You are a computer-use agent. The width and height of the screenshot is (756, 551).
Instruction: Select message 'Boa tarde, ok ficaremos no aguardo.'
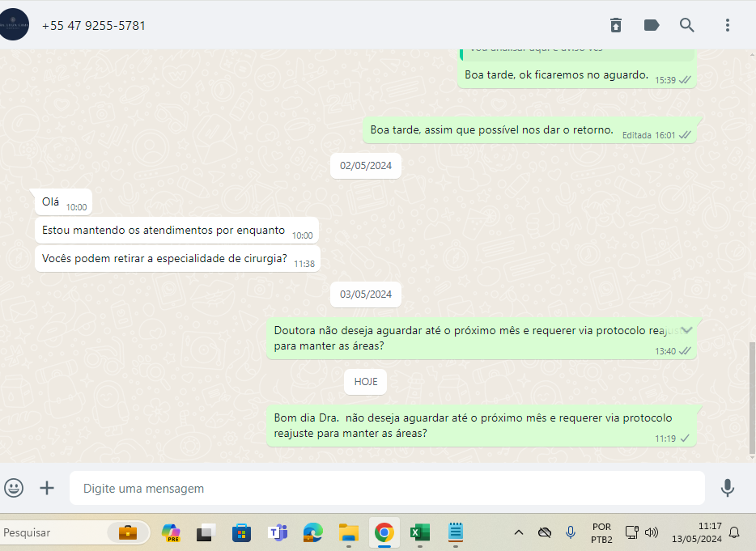(576, 75)
